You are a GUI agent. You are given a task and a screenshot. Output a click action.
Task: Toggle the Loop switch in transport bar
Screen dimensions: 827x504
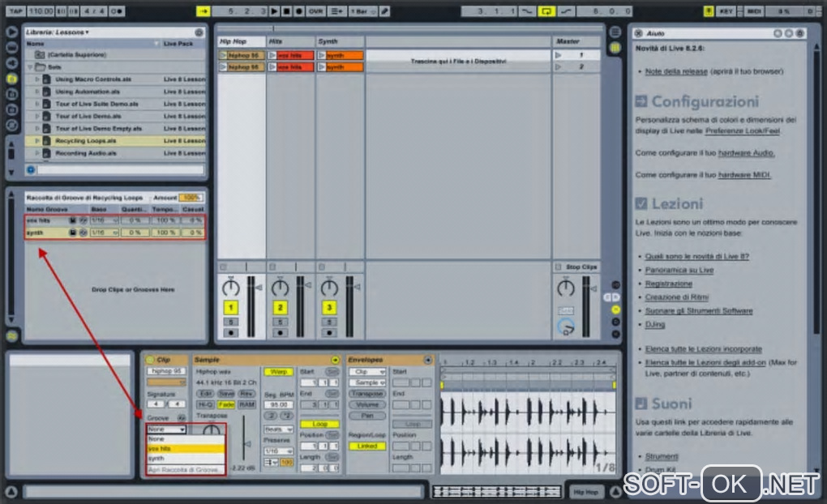(546, 11)
